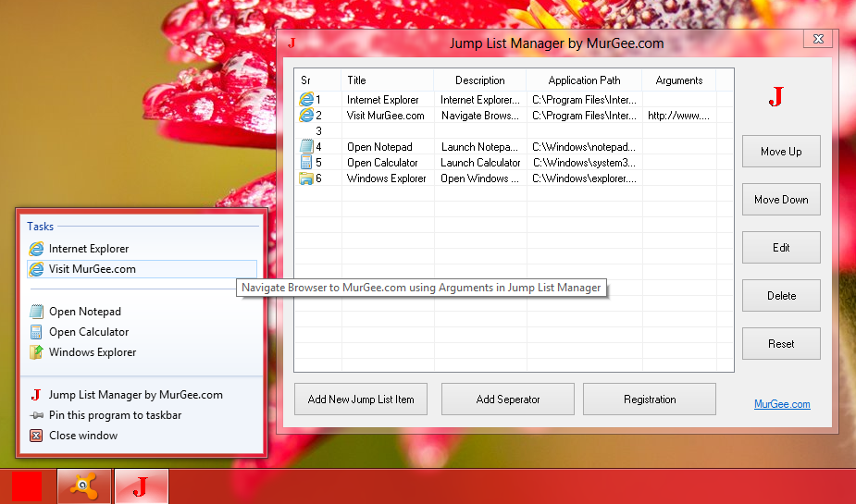This screenshot has width=856, height=504.
Task: Click the Reset button
Action: [781, 344]
